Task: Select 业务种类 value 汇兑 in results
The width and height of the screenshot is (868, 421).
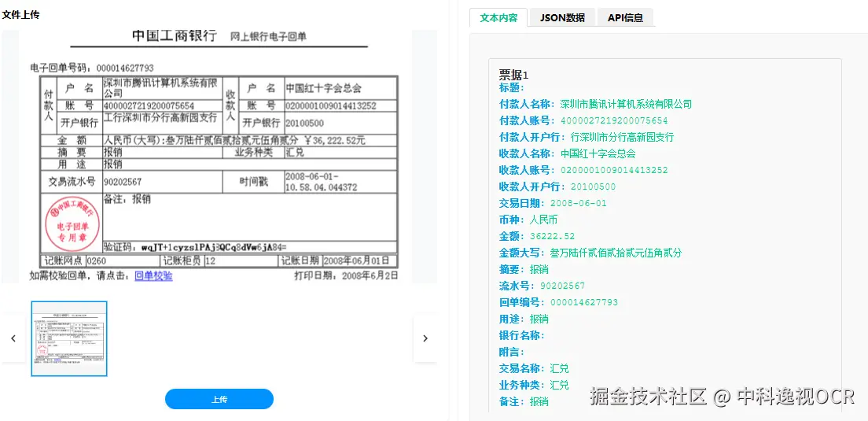Action: click(x=560, y=385)
